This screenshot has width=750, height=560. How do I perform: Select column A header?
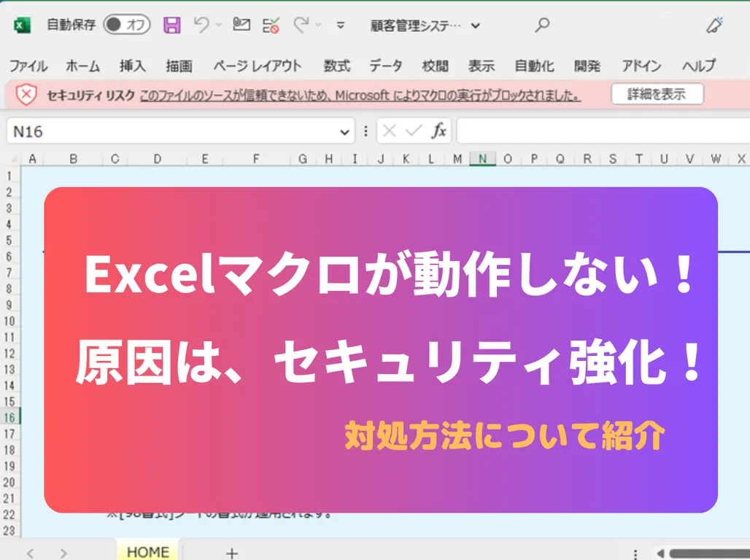pyautogui.click(x=33, y=159)
